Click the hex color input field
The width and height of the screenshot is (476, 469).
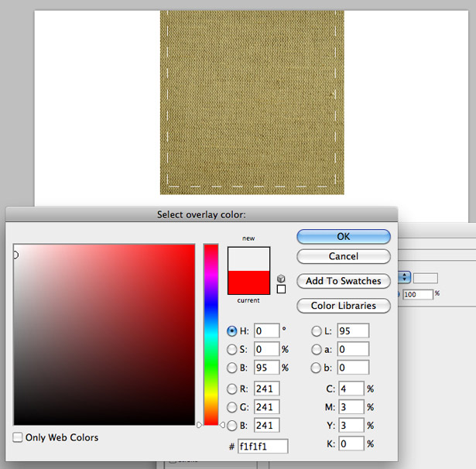tap(263, 447)
